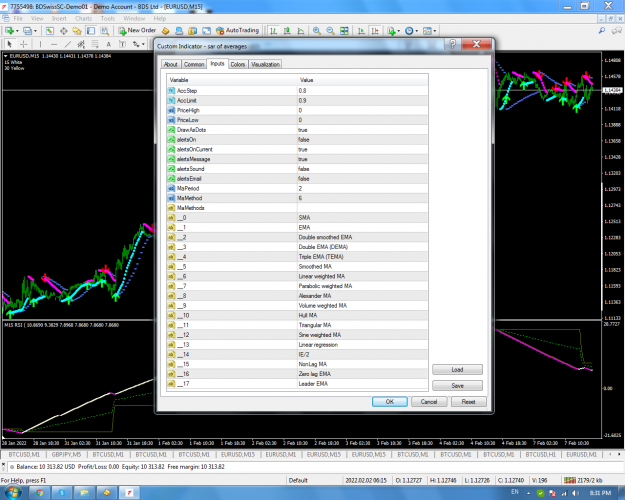Image resolution: width=625 pixels, height=500 pixels.
Task: Open the BTCUSD,H1 chart tab
Action: pyautogui.click(x=540, y=454)
